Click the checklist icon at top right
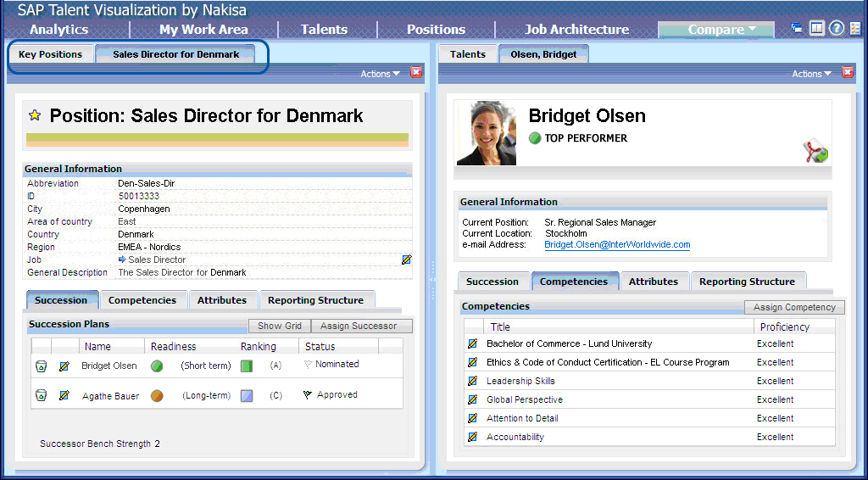868x480 pixels. coord(856,28)
